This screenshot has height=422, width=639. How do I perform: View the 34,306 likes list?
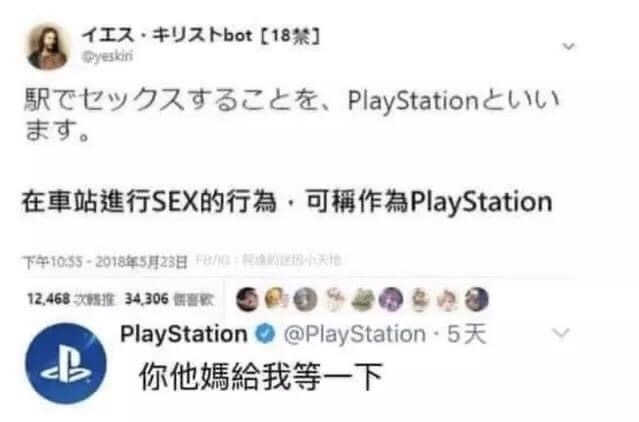point(169,299)
